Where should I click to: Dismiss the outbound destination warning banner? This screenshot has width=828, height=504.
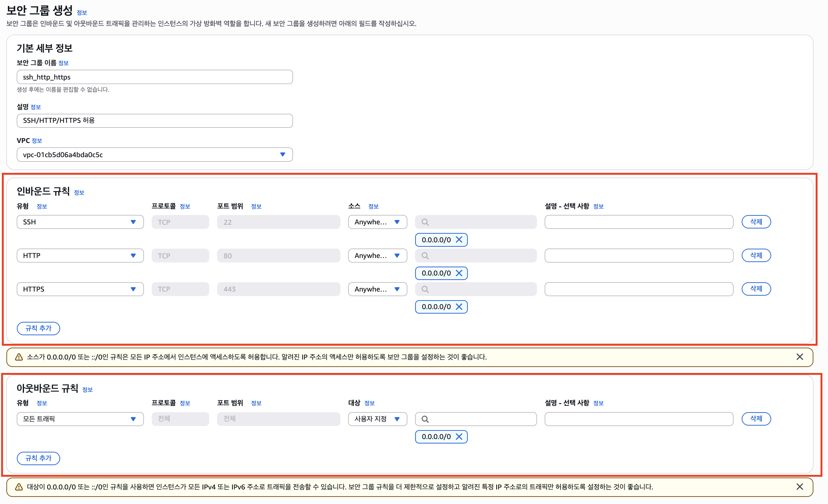point(800,487)
